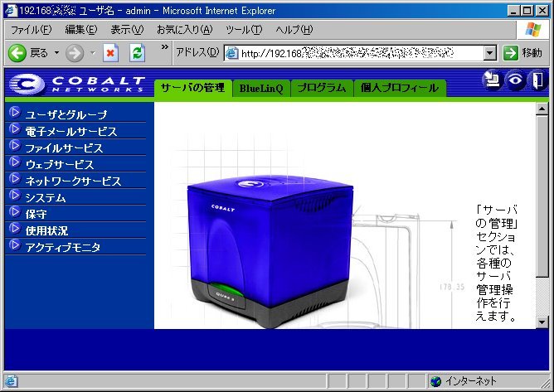Click the IE title bar icon
Viewport: 554px width, 392px height.
11,11
